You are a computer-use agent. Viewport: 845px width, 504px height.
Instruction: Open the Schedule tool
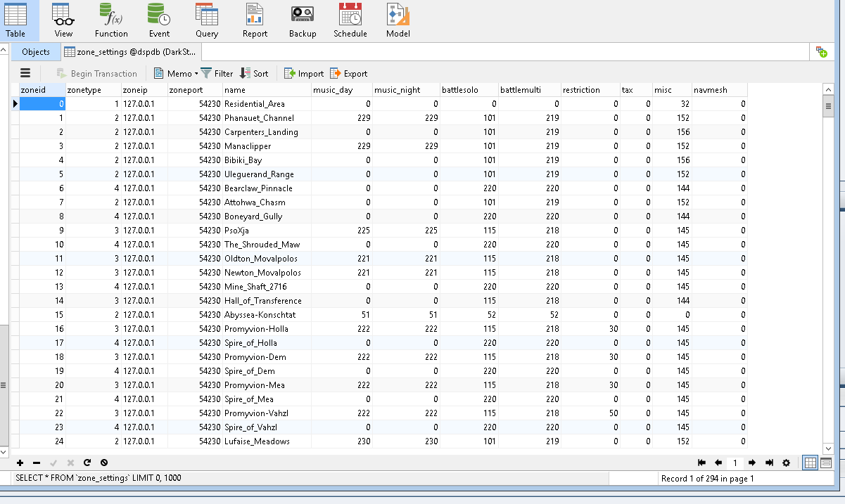point(350,20)
